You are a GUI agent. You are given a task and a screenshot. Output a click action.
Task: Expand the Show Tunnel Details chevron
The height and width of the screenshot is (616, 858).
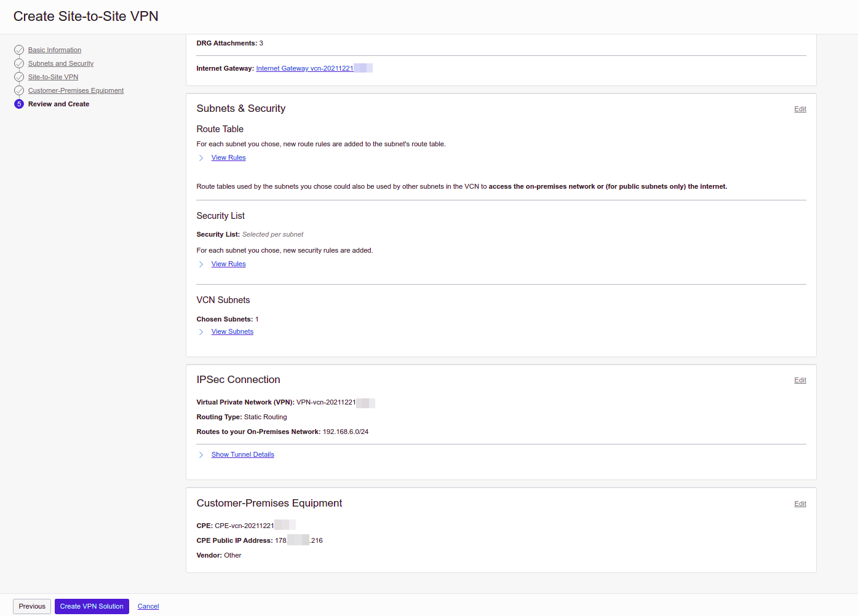[201, 455]
